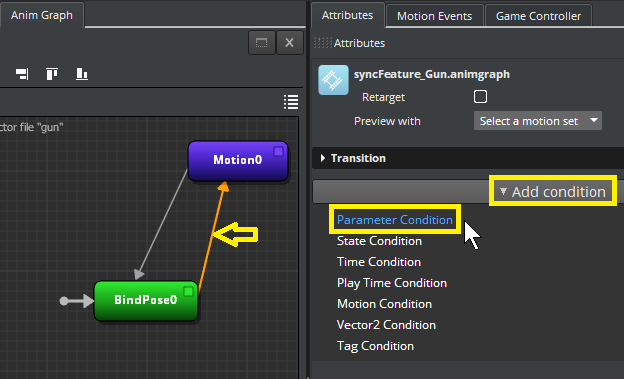Screen dimensions: 624x379
Task: Select the Motion0 node
Action: point(238,161)
